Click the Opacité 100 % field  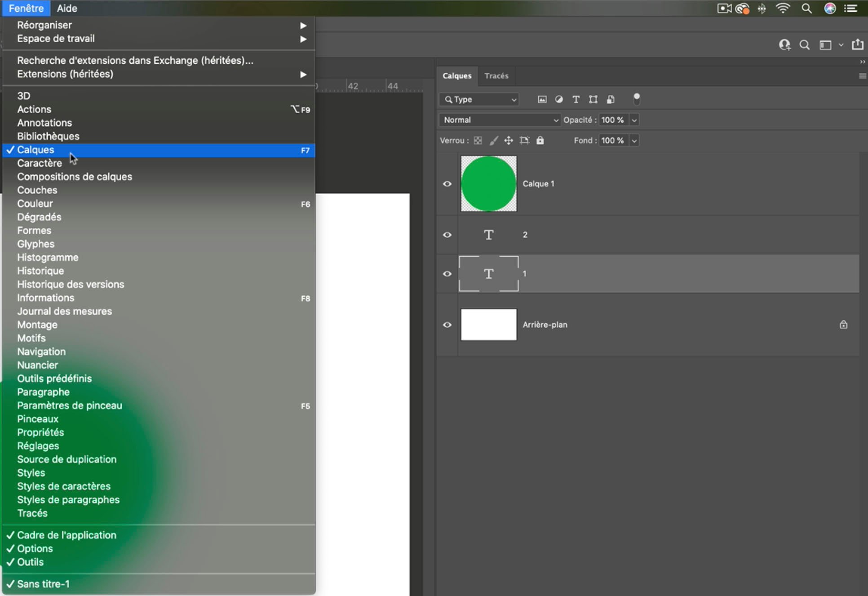coord(614,120)
